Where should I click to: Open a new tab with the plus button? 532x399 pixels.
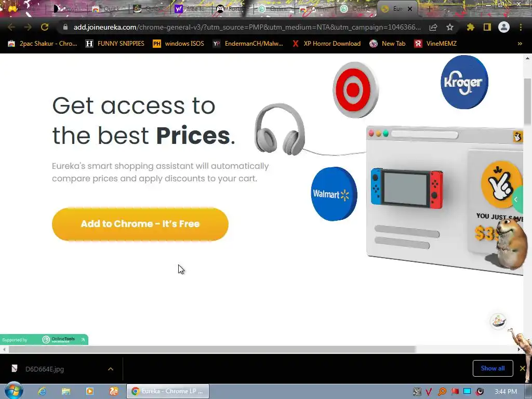[x=429, y=9]
